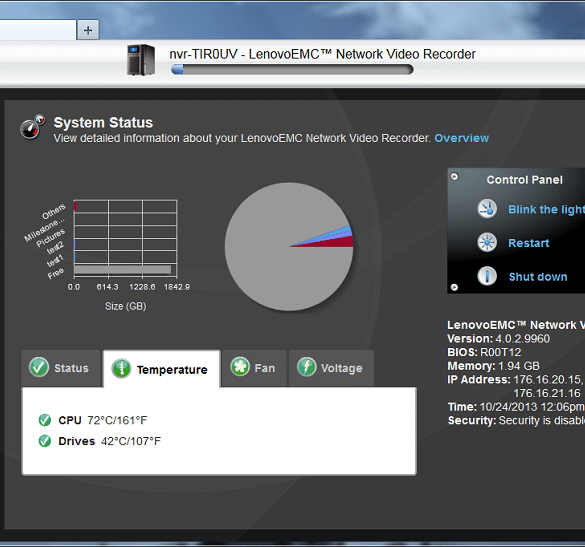Open a new browser tab with plus button
This screenshot has width=585, height=547.
88,30
